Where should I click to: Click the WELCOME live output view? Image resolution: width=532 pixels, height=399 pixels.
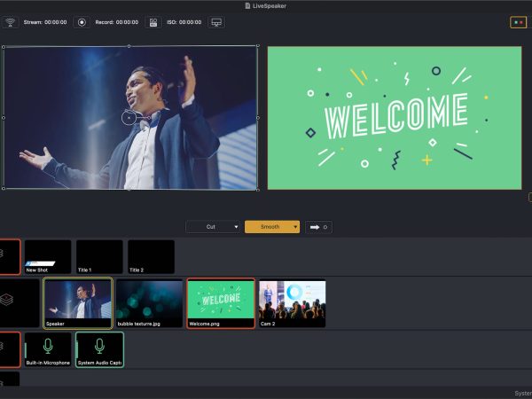click(x=395, y=118)
